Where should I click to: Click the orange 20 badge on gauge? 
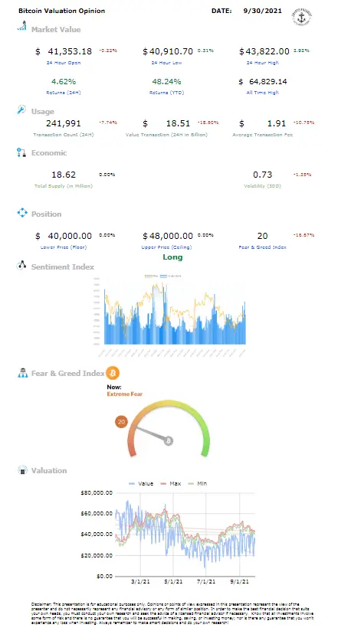(121, 422)
